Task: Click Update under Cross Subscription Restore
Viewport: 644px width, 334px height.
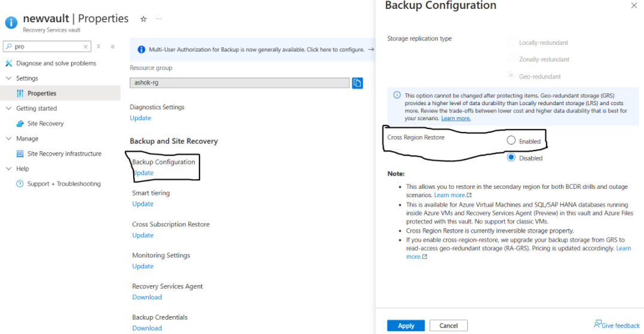Action: tap(143, 235)
